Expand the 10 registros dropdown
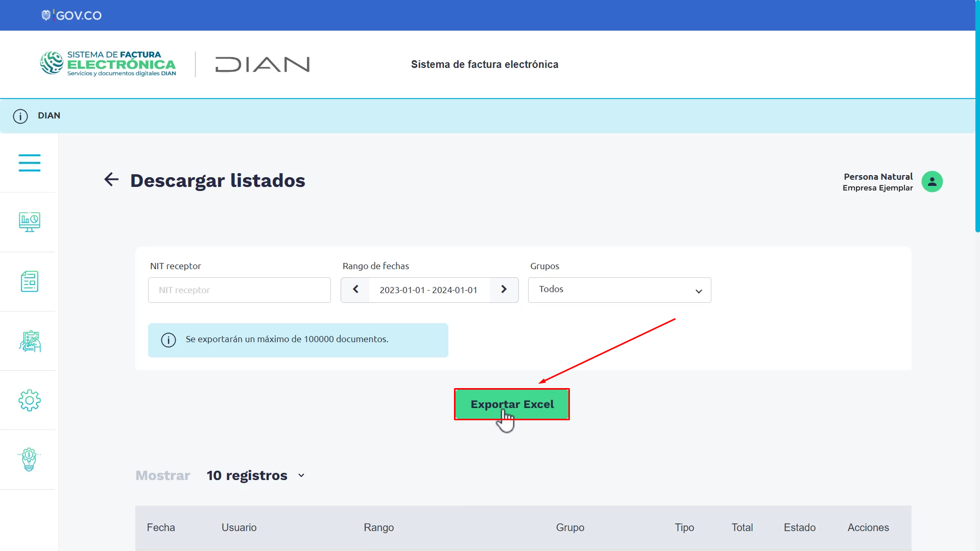 [256, 475]
